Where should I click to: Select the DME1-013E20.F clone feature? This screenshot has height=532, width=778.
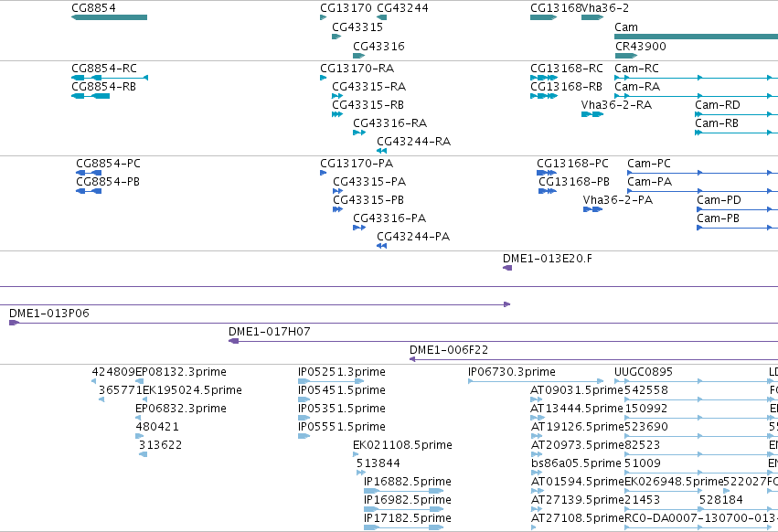[507, 268]
